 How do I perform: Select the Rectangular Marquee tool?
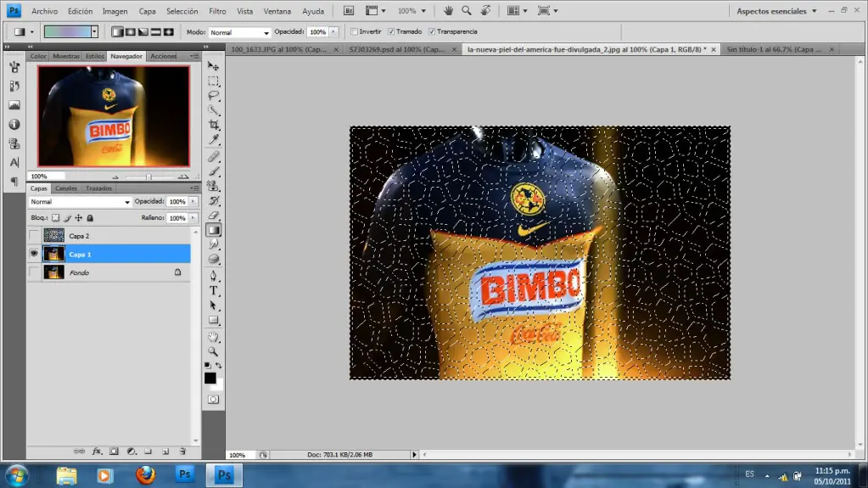pyautogui.click(x=213, y=81)
